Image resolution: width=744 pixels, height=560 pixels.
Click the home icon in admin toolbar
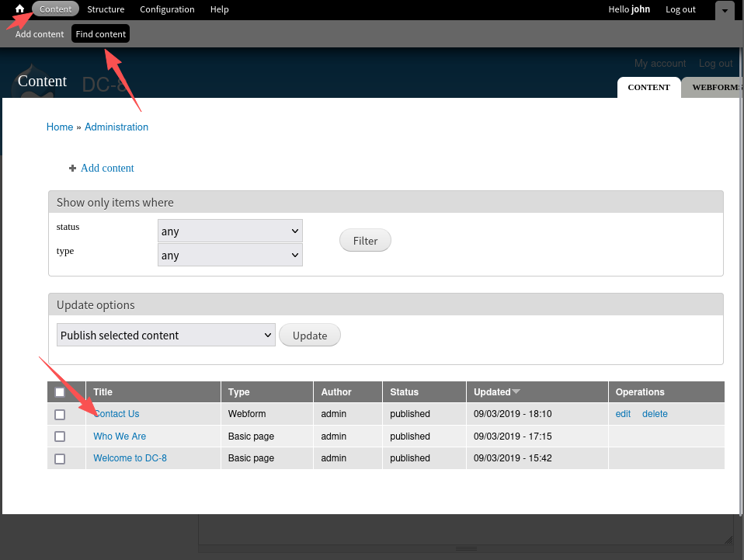pyautogui.click(x=19, y=9)
